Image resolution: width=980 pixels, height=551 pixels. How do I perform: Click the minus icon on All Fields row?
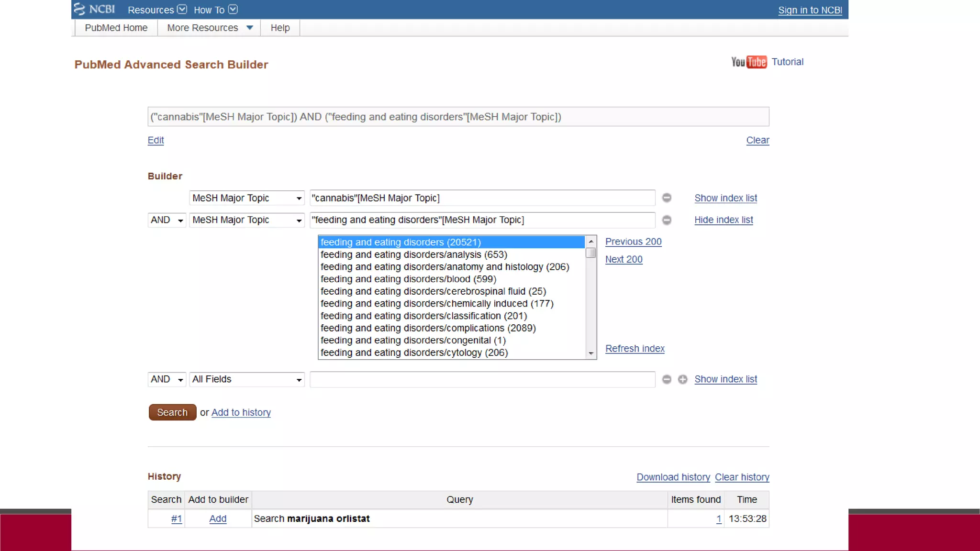click(x=667, y=379)
